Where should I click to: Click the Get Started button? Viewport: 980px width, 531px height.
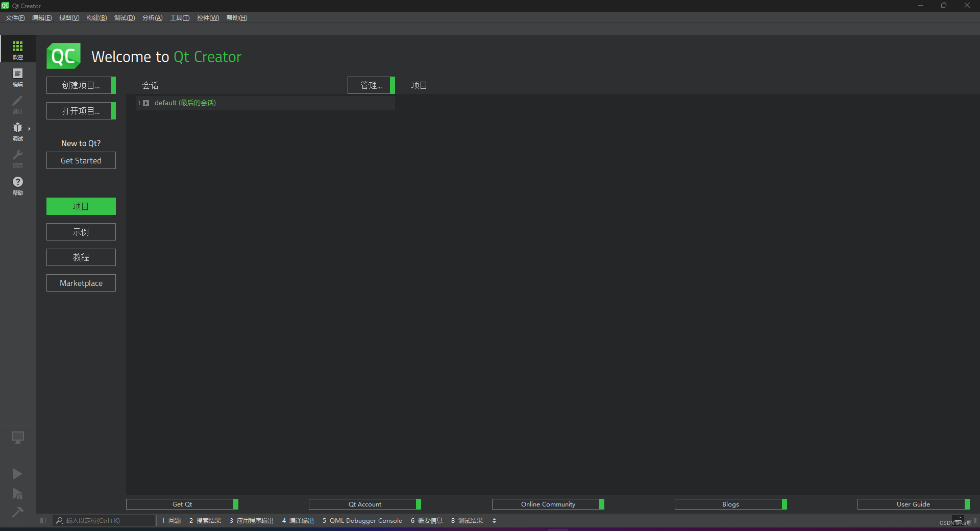[81, 160]
